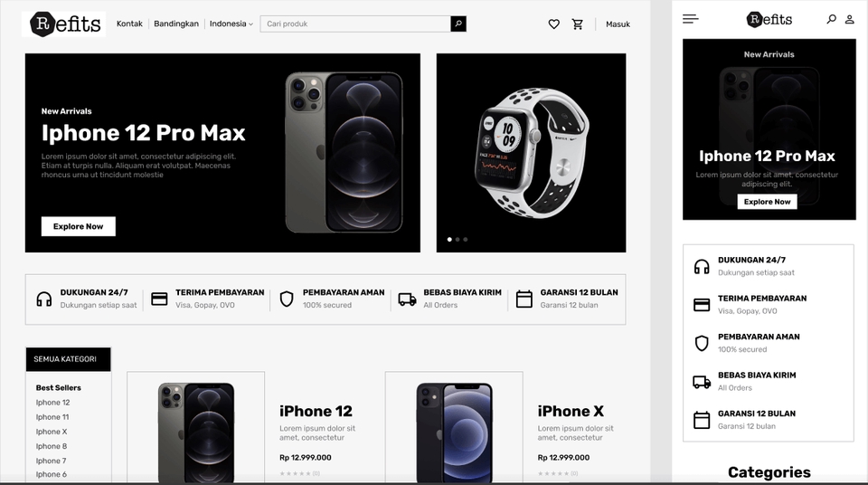Select the first carousel dot
The image size is (868, 485).
(449, 240)
